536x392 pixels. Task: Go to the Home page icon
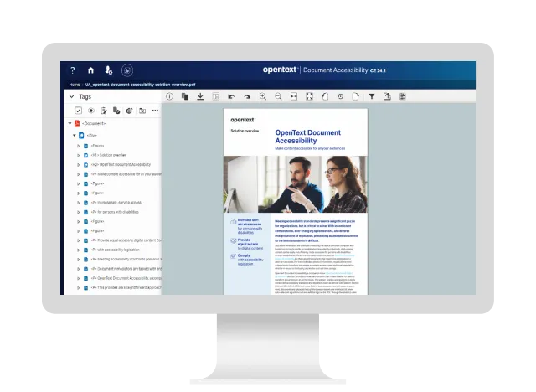pyautogui.click(x=90, y=70)
